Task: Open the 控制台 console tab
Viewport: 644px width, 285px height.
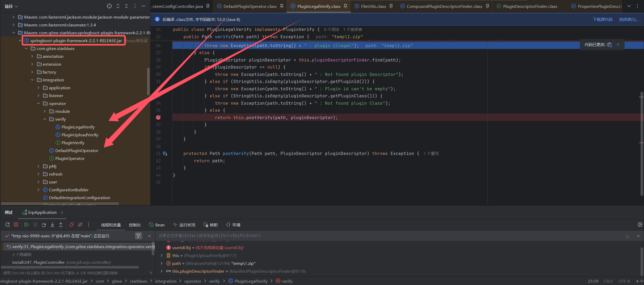Action: pyautogui.click(x=135, y=225)
